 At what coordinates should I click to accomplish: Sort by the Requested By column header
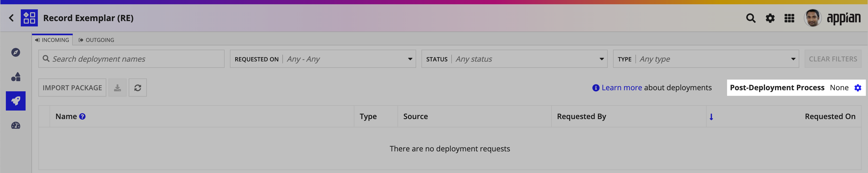pos(581,116)
